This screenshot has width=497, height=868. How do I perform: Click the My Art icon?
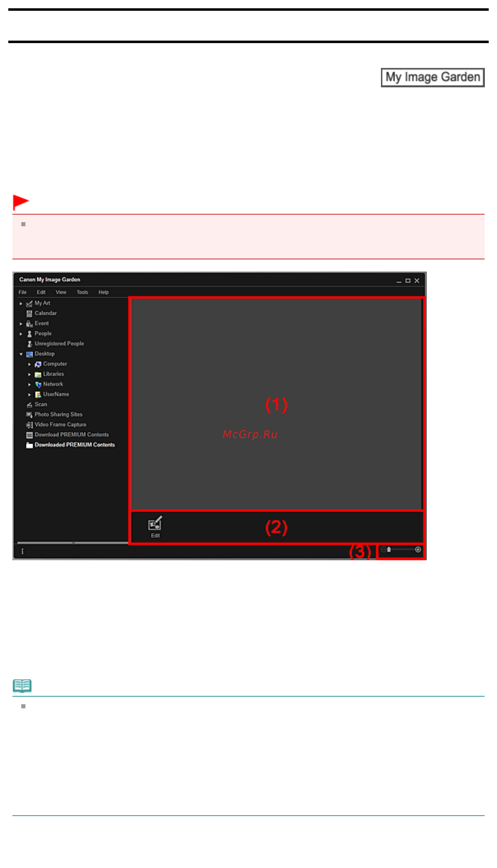click(29, 303)
